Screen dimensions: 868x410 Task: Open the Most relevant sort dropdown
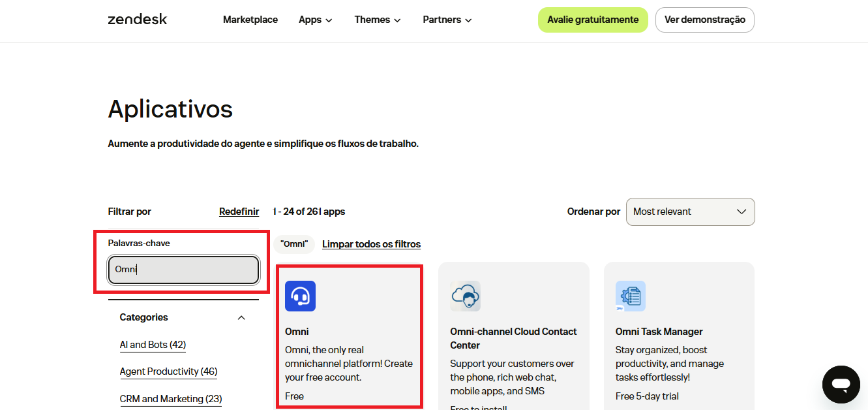click(690, 212)
